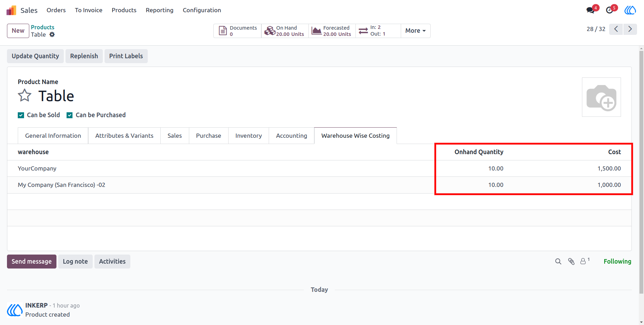Open the Sales app home icon
Viewport: 644px width, 325px height.
(x=11, y=10)
